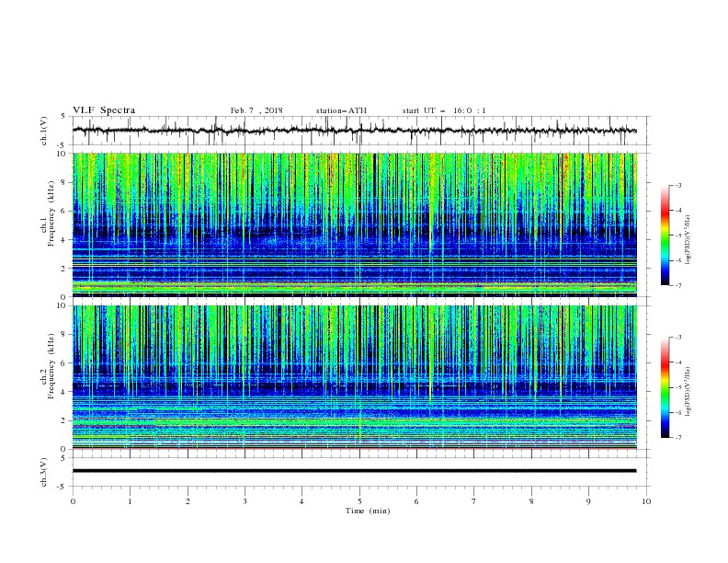Click the time axis tick label '1'
The image size is (728, 563).
[x=130, y=501]
